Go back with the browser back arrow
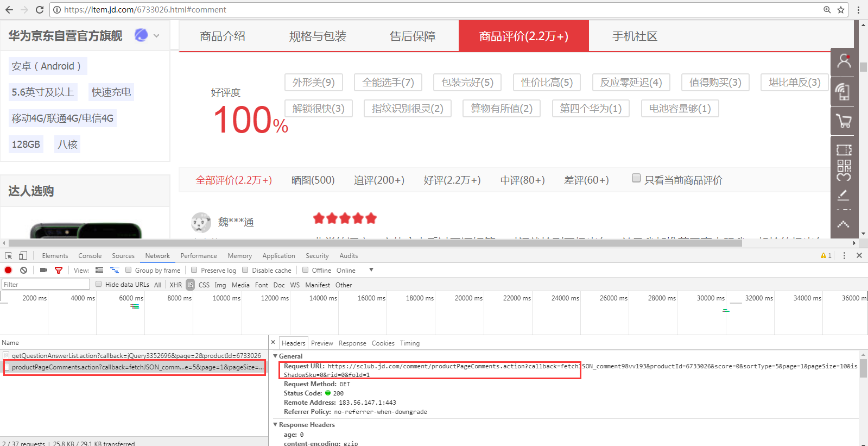Screen dimensions: 868x446 tap(9, 10)
